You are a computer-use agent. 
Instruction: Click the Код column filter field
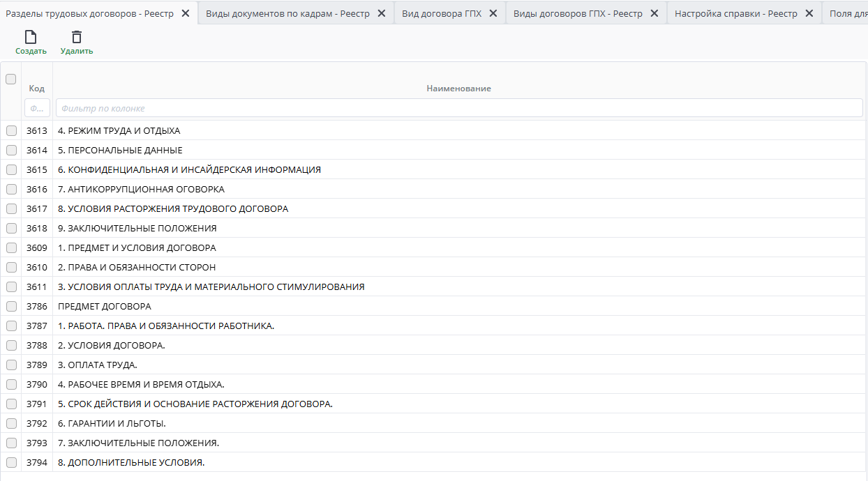(x=37, y=108)
